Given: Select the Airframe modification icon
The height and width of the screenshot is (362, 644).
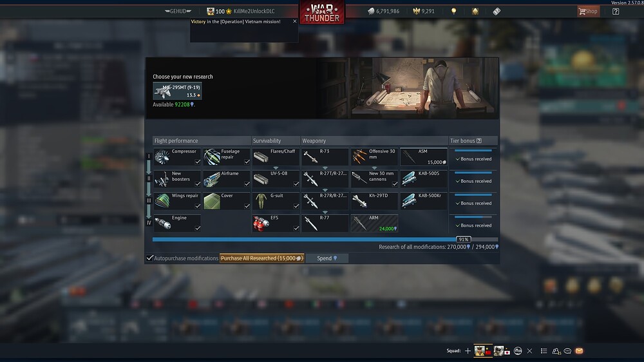Looking at the screenshot, I should [212, 179].
